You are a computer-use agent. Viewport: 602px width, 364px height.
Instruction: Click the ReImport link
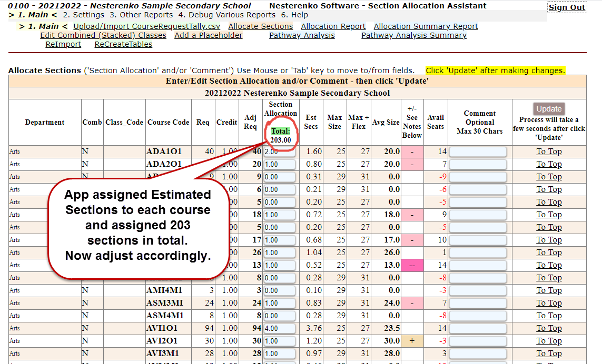click(63, 44)
